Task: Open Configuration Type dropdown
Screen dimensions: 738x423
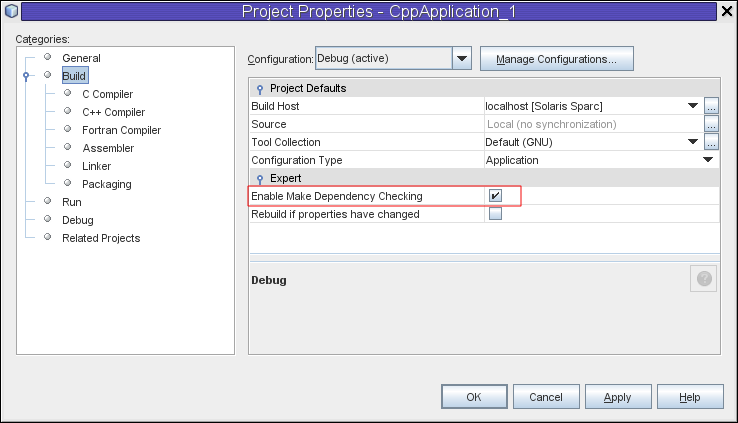Action: click(x=708, y=160)
